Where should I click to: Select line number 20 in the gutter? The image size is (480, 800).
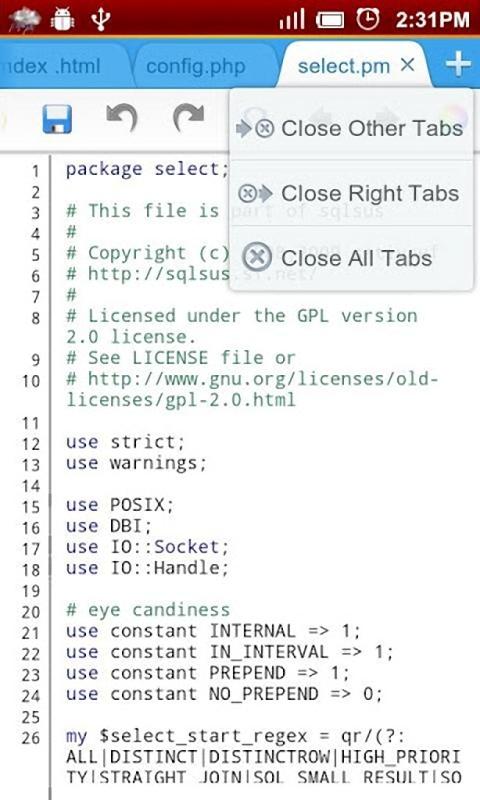click(31, 612)
